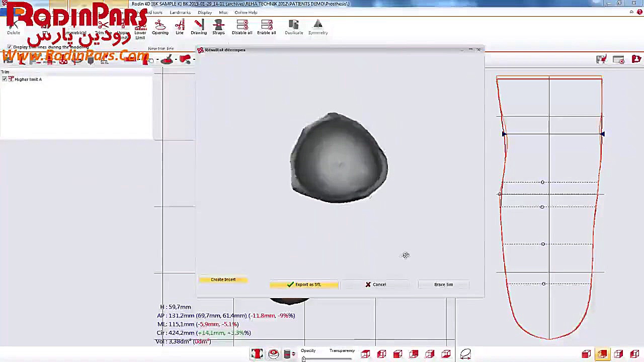Activate the Drawing tool
Screen dimensions: 644x362
(199, 25)
